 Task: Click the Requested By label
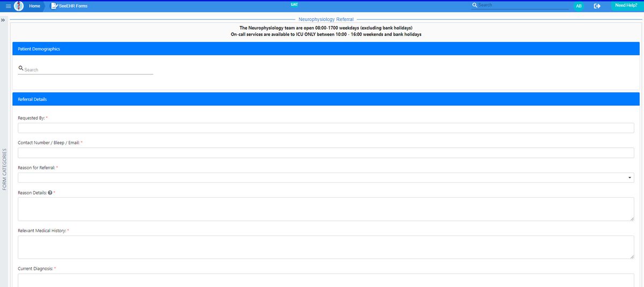point(32,118)
